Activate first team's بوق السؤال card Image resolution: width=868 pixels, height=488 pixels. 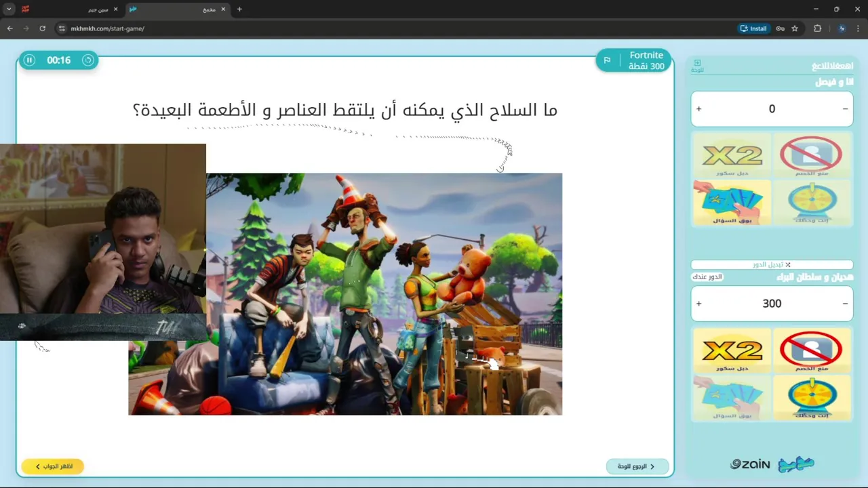click(732, 202)
